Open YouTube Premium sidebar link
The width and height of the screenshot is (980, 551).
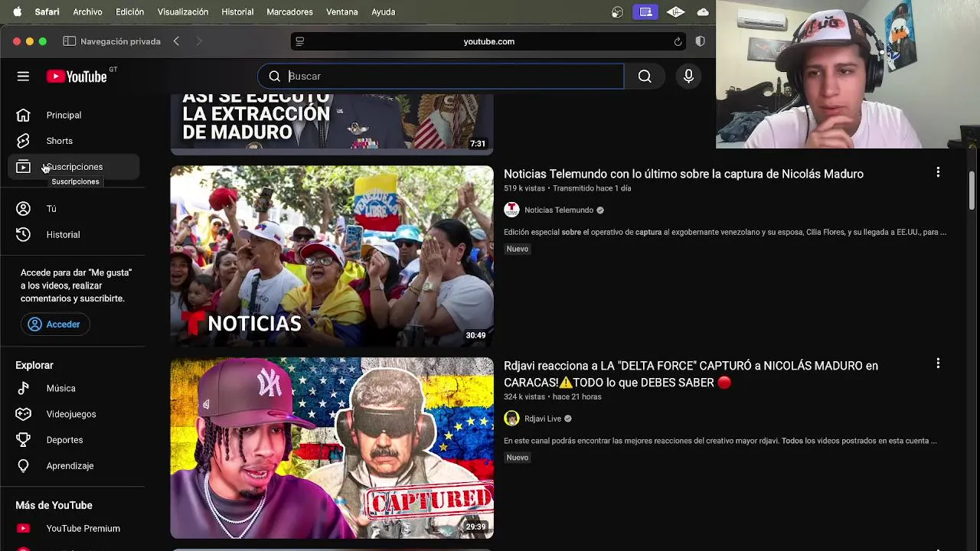(83, 528)
